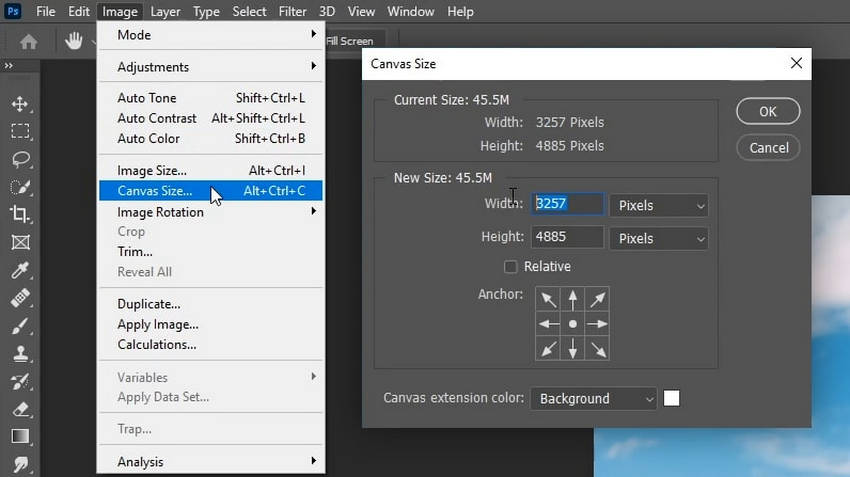The width and height of the screenshot is (850, 477).
Task: Choose Apply Image... menu item
Action: pyautogui.click(x=211, y=324)
